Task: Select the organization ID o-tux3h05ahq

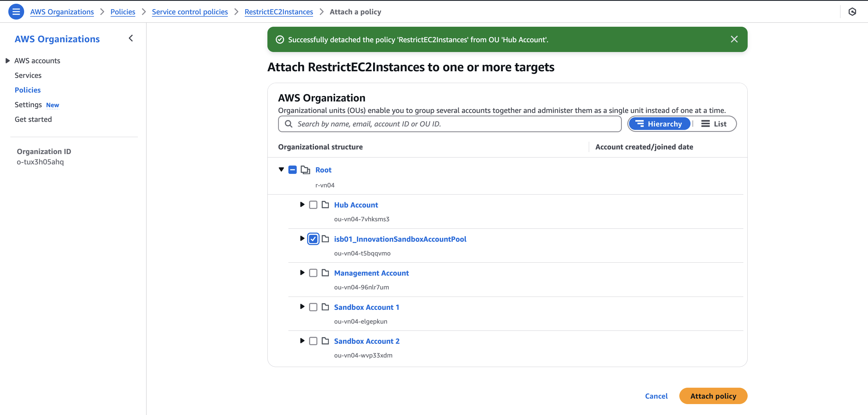Action: [x=40, y=162]
